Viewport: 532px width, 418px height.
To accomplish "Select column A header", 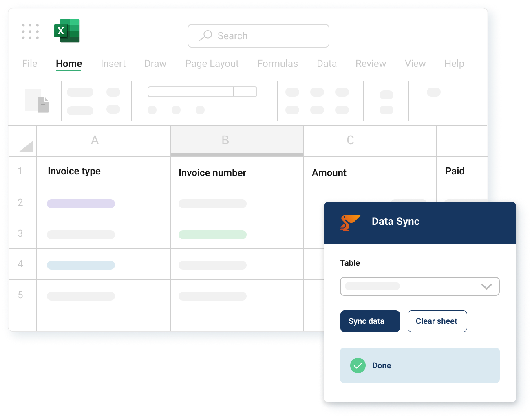I will pos(104,141).
